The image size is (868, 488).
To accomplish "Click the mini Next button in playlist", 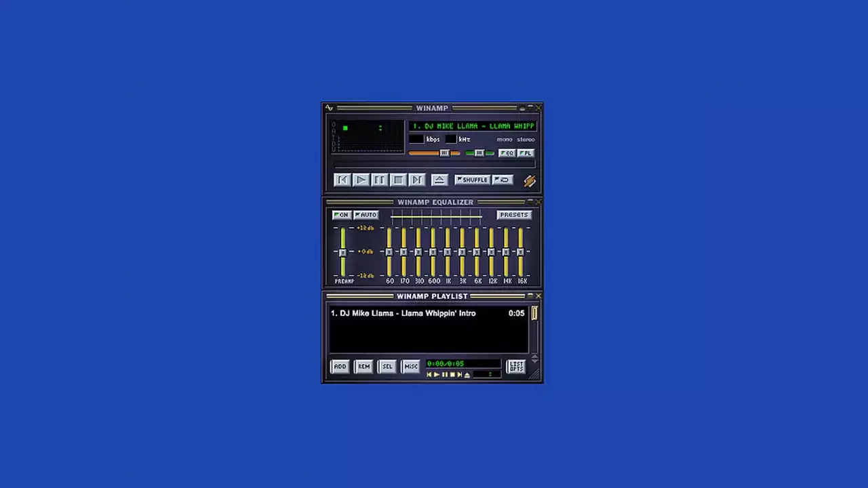I will [x=460, y=375].
